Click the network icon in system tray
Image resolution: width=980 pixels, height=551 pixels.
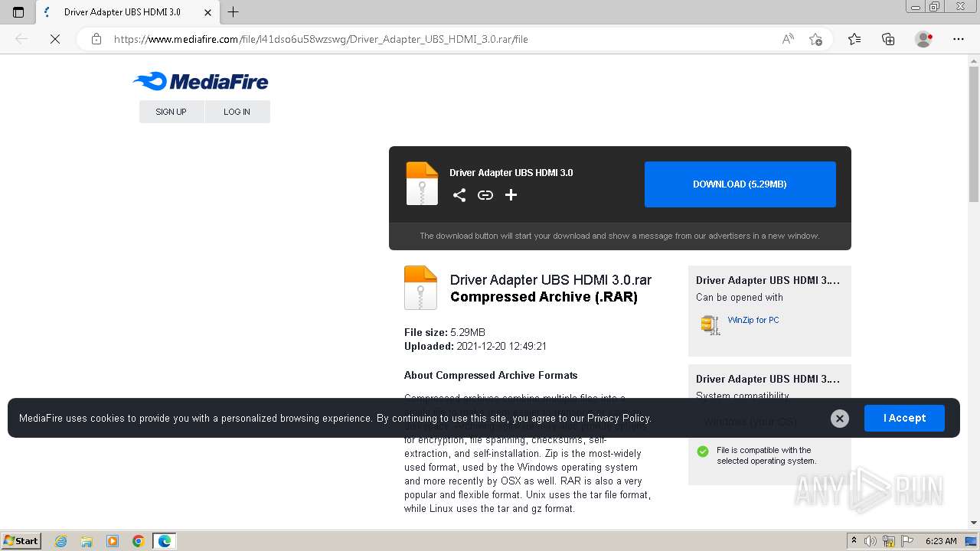click(889, 541)
